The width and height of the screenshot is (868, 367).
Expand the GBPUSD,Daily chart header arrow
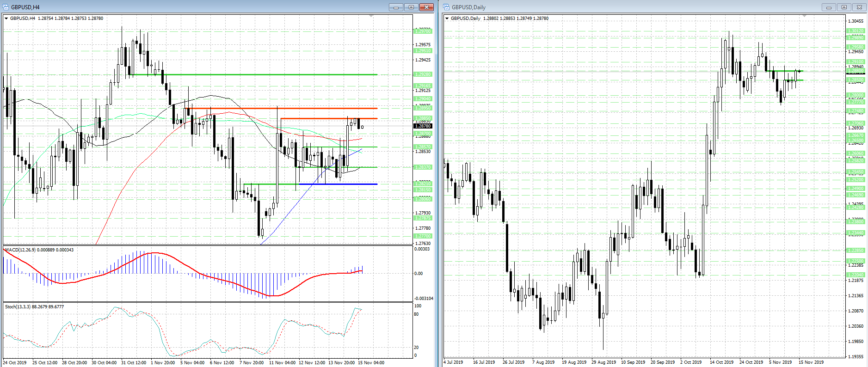[x=447, y=18]
